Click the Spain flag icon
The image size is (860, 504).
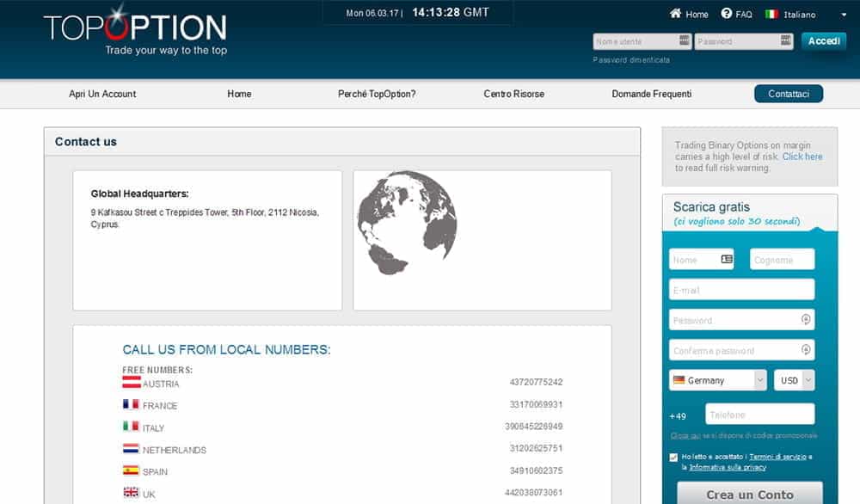(131, 470)
